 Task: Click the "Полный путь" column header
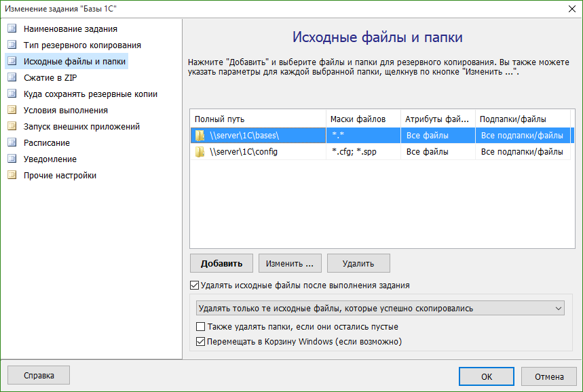pos(258,119)
